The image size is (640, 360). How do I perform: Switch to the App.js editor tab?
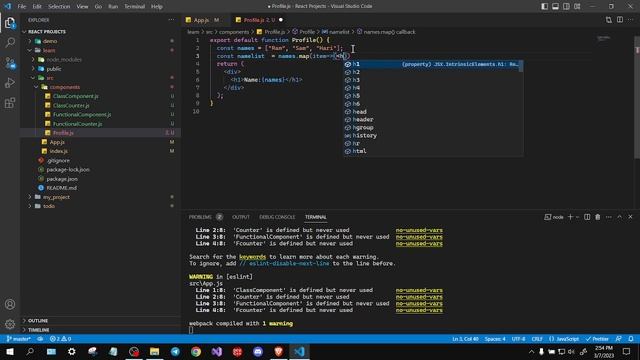204,20
